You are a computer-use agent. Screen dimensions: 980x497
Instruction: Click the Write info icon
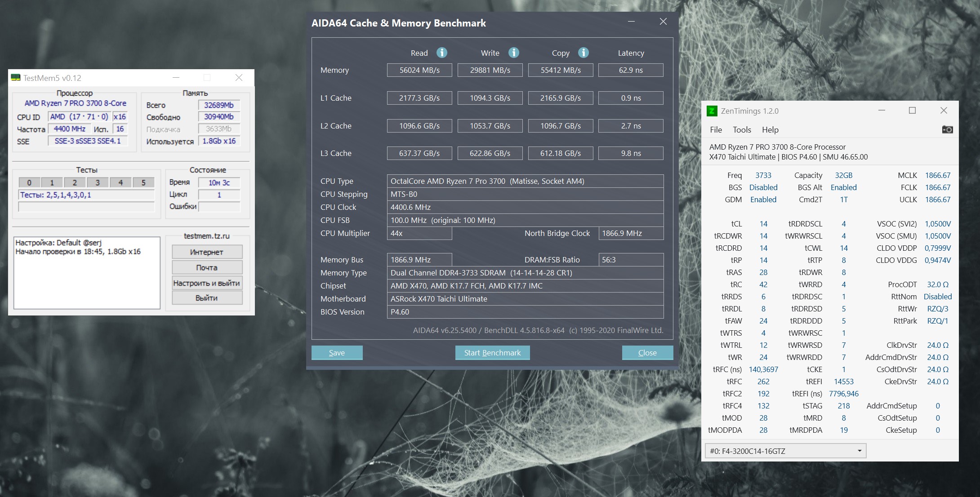pyautogui.click(x=514, y=53)
